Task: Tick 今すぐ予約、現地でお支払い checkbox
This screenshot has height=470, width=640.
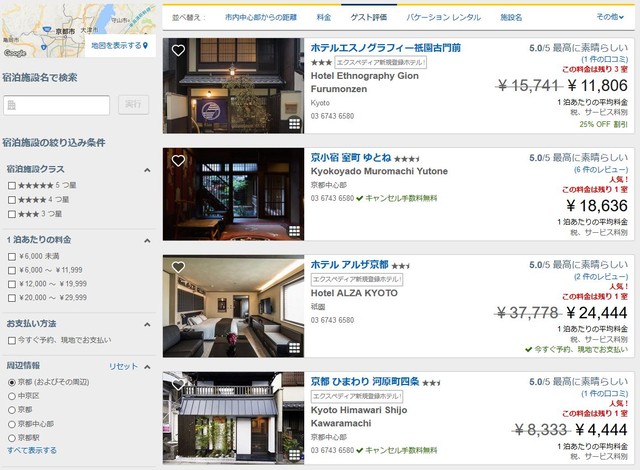Action: pyautogui.click(x=12, y=340)
